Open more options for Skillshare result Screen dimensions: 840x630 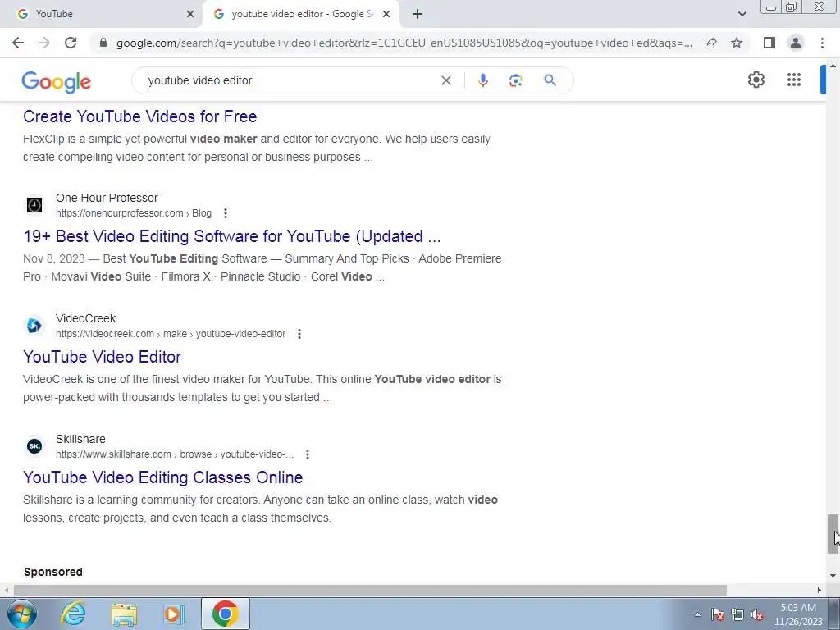[308, 454]
